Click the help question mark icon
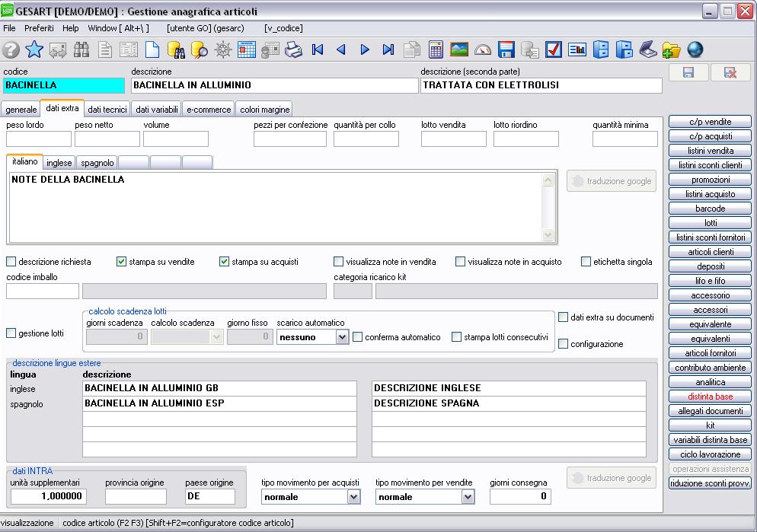Viewport: 757px width, 532px height. tap(11, 50)
